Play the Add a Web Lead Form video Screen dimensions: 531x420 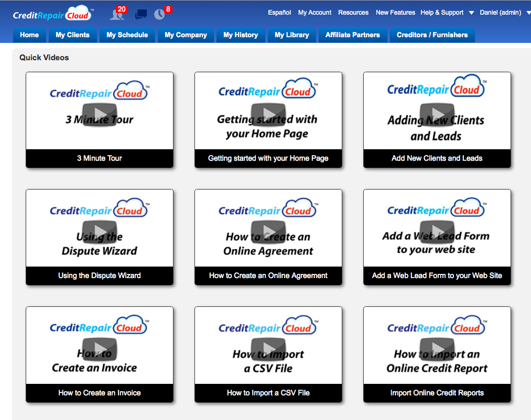tap(437, 232)
